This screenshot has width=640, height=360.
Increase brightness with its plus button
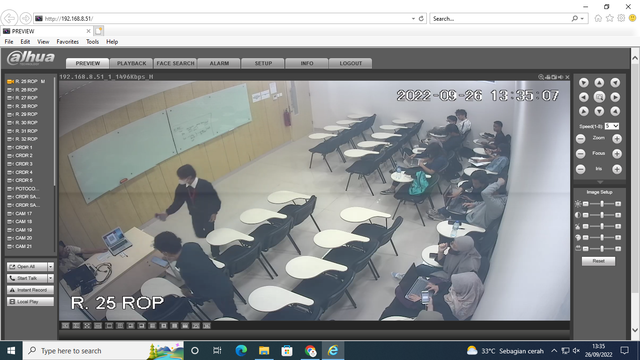coord(618,204)
